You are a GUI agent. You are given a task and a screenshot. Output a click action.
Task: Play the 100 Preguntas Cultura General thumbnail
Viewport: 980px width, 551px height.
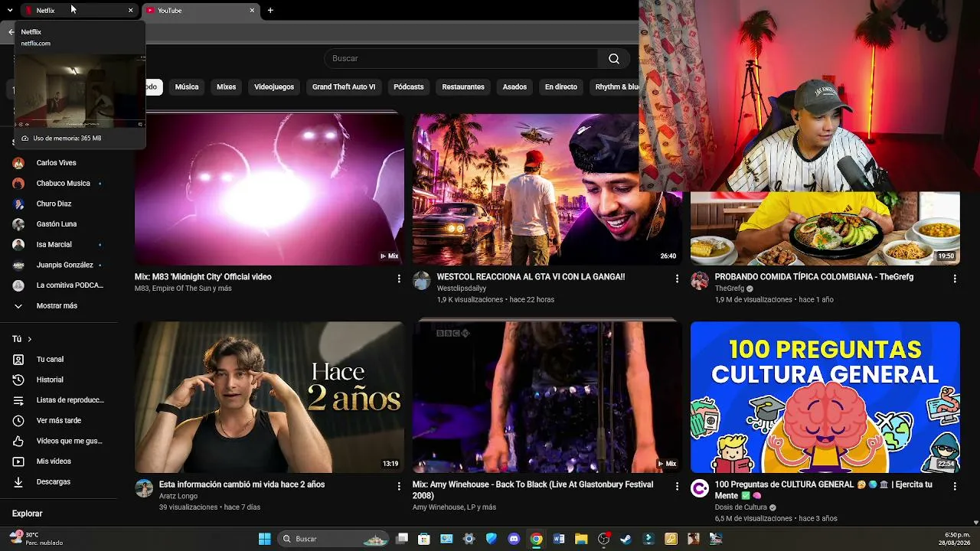[825, 397]
